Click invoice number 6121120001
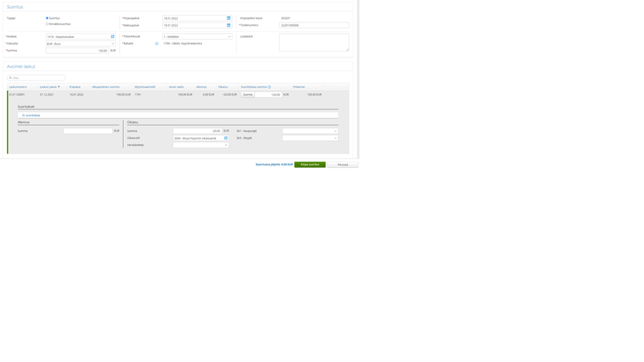 point(17,95)
